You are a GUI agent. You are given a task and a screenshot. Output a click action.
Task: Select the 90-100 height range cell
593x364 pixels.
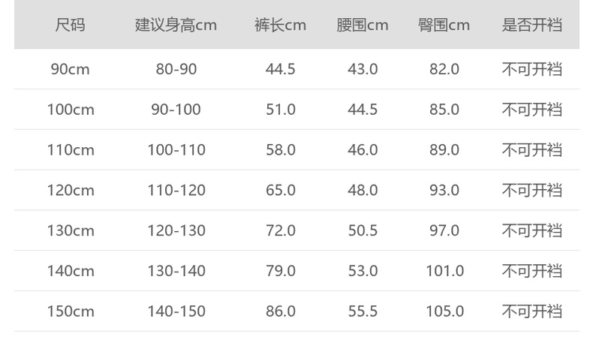point(176,110)
